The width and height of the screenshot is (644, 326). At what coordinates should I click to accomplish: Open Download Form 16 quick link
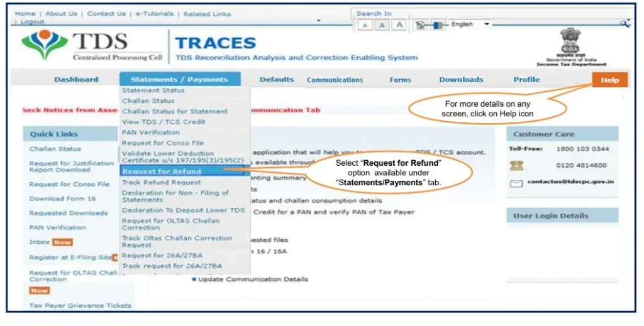point(62,199)
